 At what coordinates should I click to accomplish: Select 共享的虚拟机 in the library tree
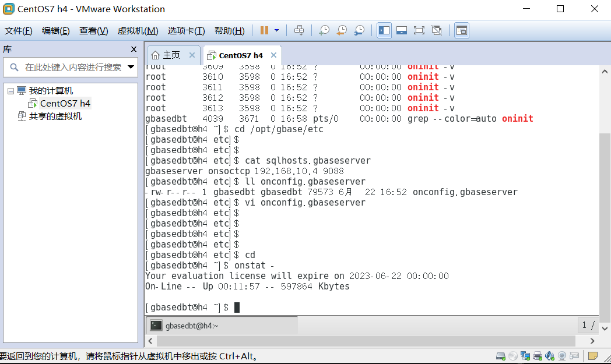click(55, 116)
